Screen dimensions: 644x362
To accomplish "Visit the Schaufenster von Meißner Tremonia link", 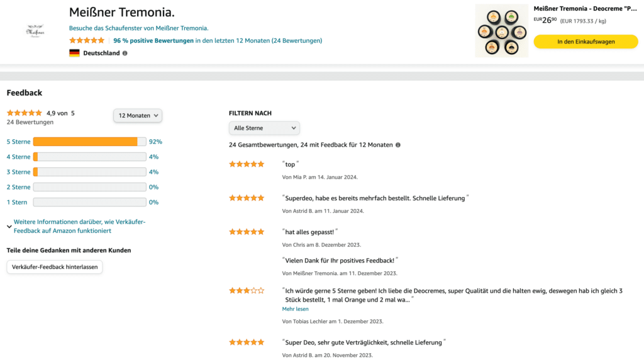I will coord(138,28).
